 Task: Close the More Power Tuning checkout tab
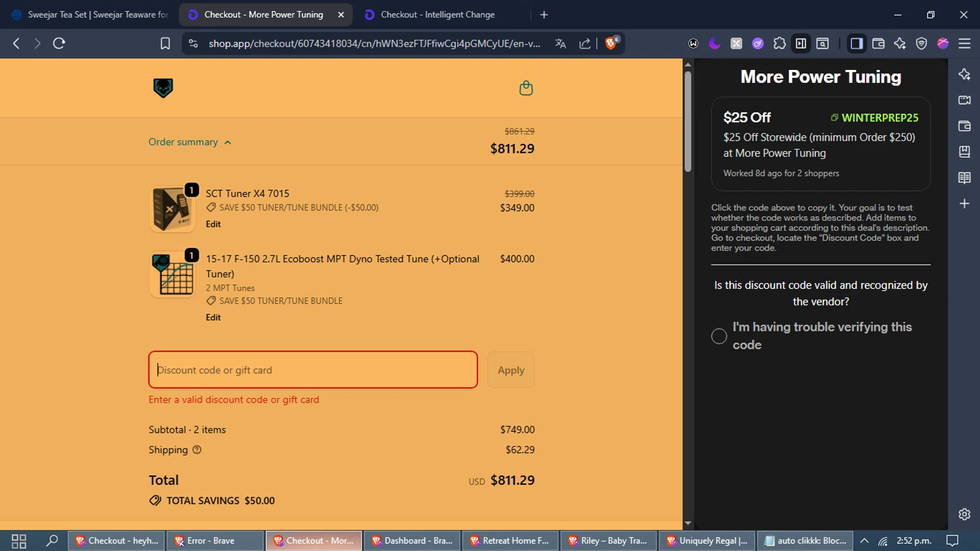341,14
